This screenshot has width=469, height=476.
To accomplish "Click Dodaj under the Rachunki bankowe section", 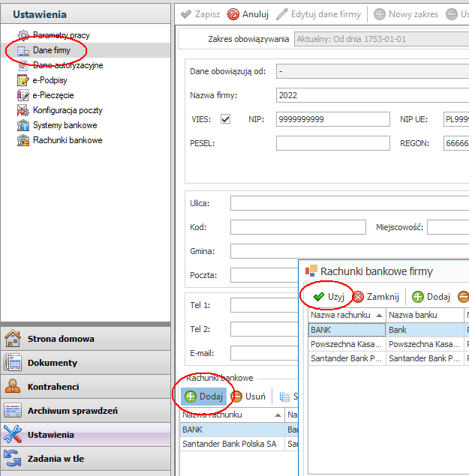I will pyautogui.click(x=203, y=397).
